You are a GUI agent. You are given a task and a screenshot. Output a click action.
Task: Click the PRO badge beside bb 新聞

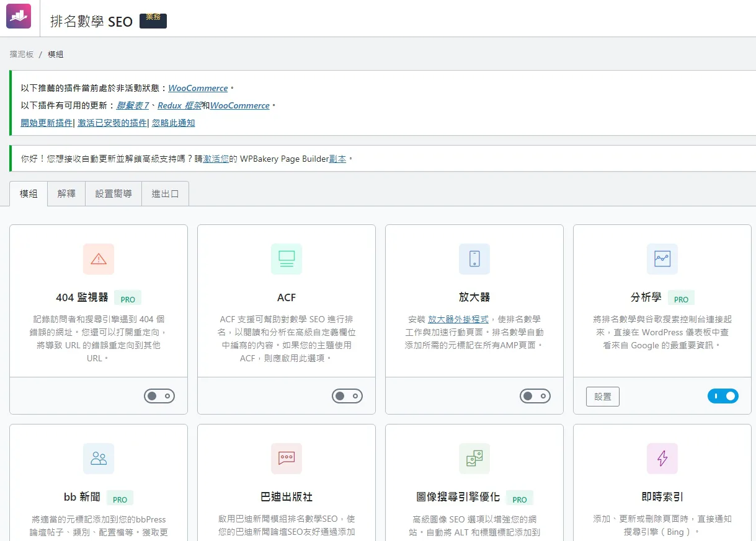pos(120,499)
